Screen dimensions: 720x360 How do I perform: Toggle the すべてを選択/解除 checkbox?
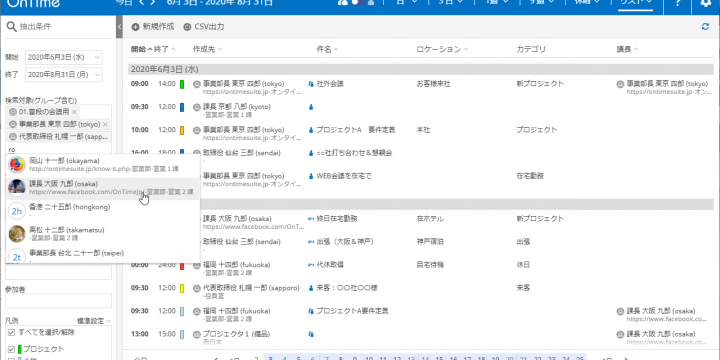pyautogui.click(x=11, y=332)
